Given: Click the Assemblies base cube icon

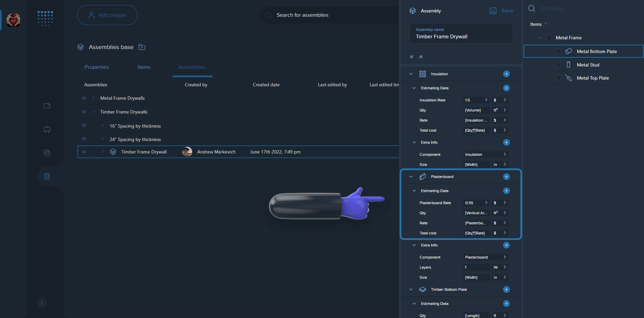Looking at the screenshot, I should (x=80, y=47).
